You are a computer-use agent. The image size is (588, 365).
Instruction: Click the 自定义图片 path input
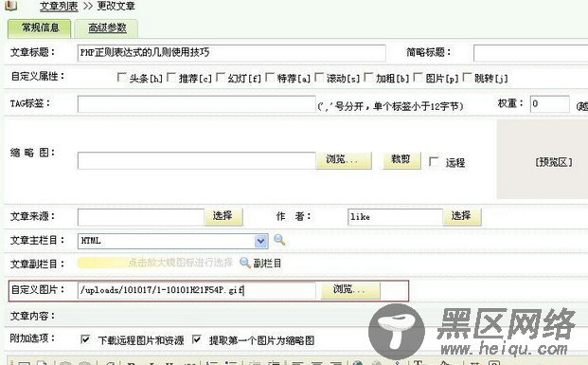(x=197, y=290)
